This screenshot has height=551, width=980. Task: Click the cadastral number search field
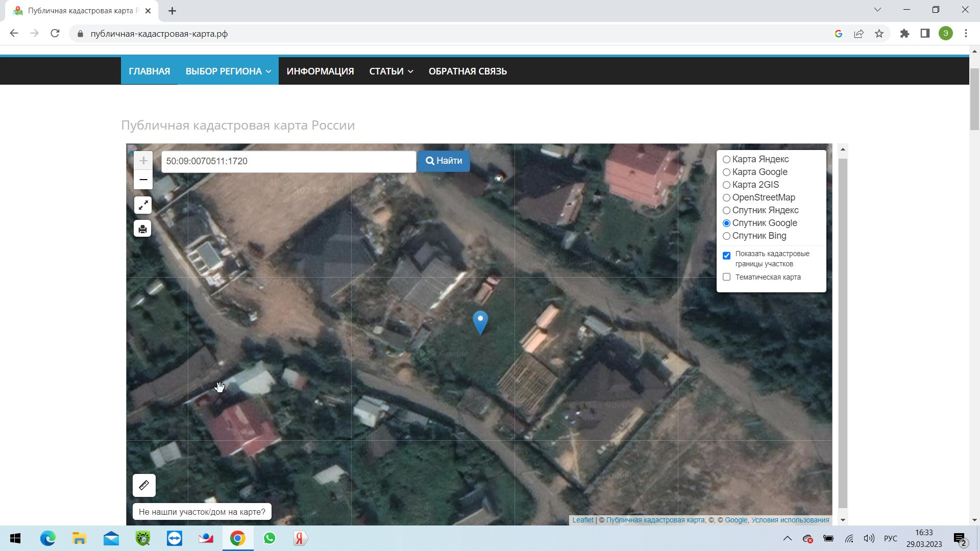(288, 161)
